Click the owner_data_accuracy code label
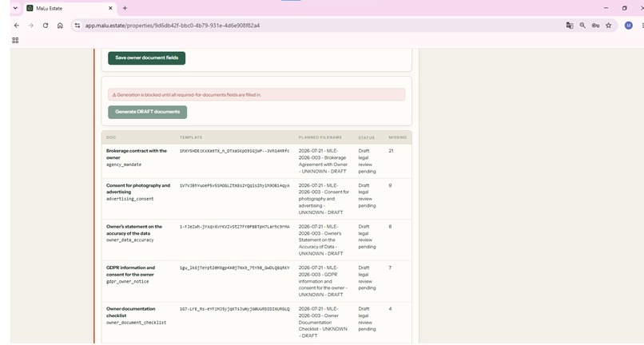Image resolution: width=644 pixels, height=345 pixels. 129,240
